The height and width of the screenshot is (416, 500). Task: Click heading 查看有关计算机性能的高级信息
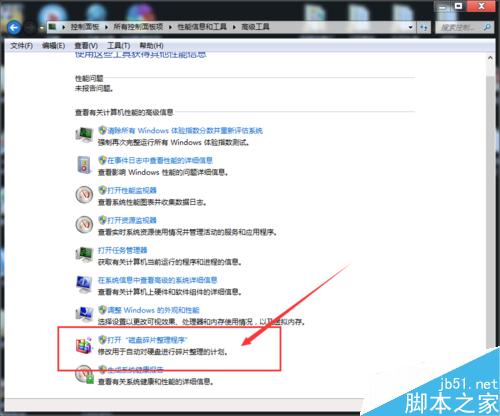[x=124, y=113]
